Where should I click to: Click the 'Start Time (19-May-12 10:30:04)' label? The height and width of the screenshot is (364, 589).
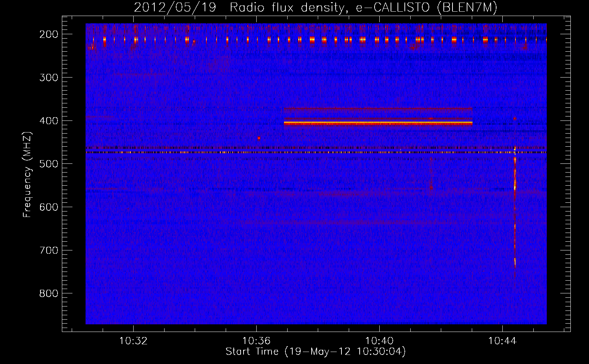click(316, 352)
